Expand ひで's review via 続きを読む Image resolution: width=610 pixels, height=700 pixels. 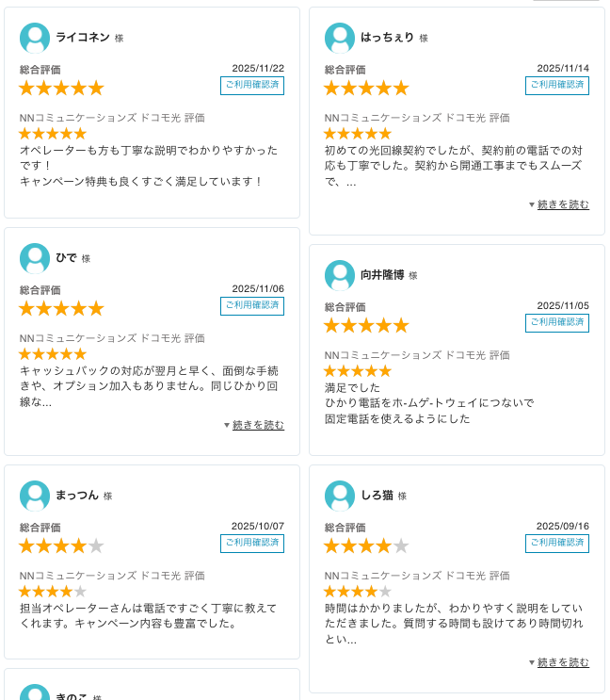[258, 425]
